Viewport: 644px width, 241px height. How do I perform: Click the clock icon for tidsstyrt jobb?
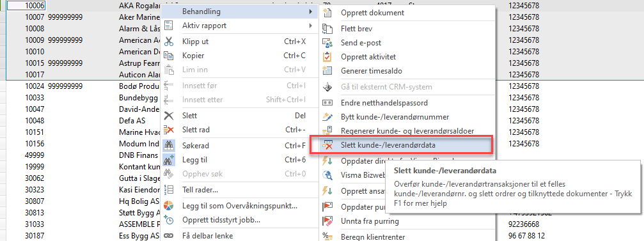point(169,220)
